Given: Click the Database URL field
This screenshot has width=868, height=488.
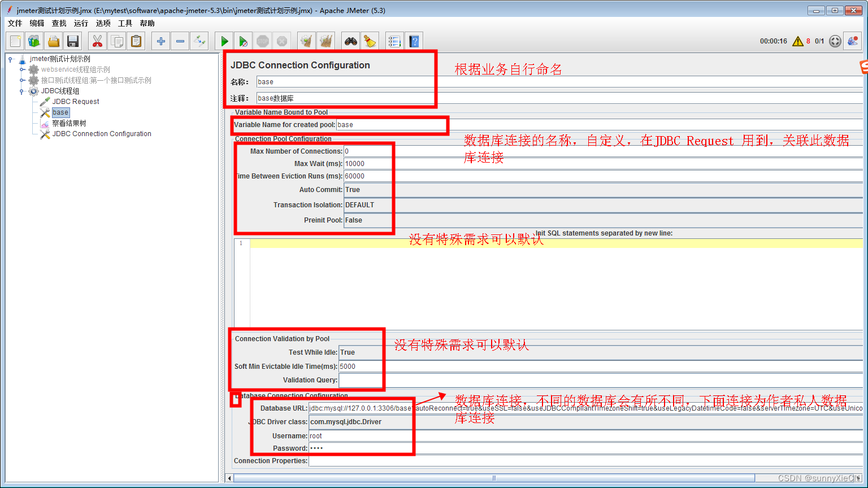Looking at the screenshot, I should coord(585,408).
